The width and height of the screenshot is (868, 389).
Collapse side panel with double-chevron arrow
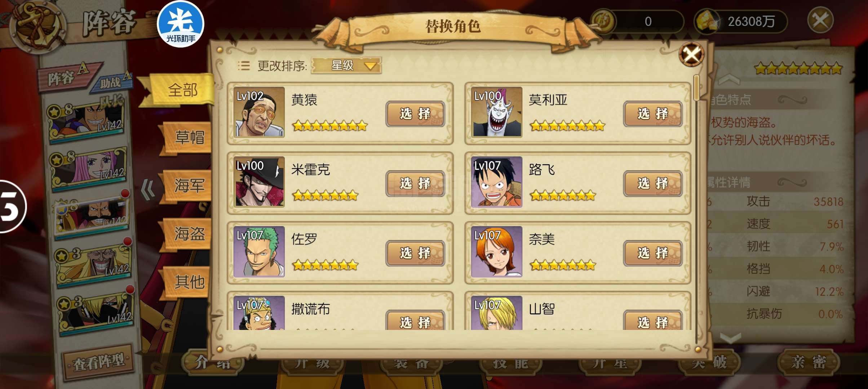pos(148,189)
